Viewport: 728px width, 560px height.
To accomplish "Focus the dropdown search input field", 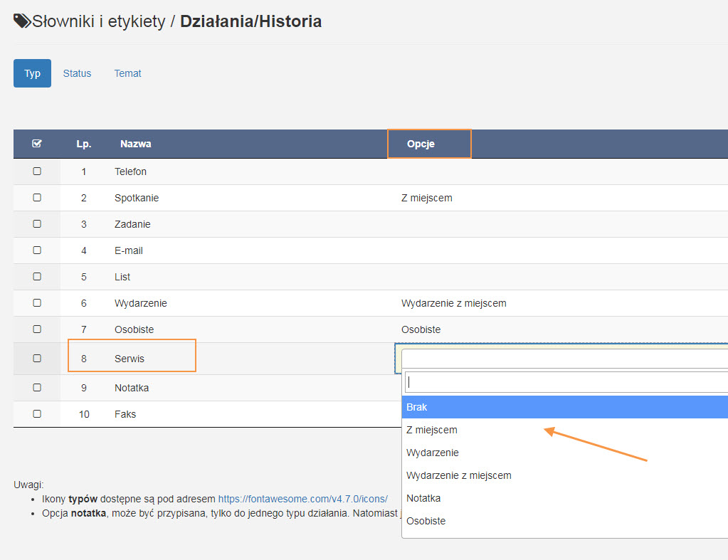I will coord(566,382).
